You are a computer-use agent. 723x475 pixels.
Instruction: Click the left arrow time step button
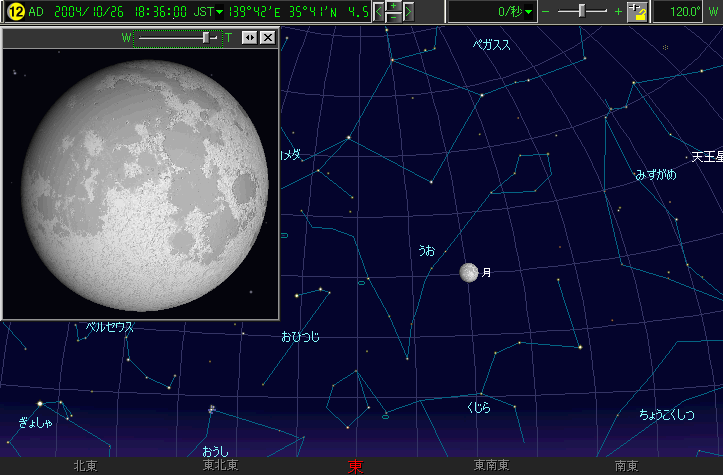[379, 12]
